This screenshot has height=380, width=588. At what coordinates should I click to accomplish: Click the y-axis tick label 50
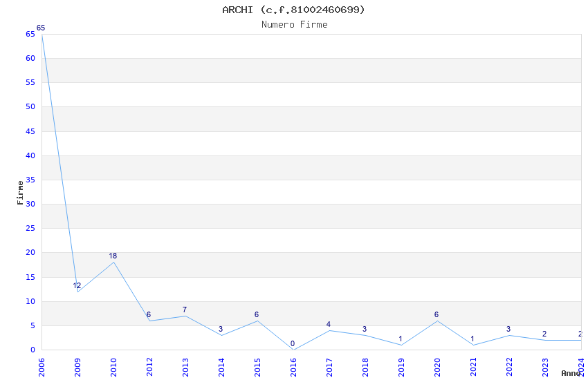(x=30, y=106)
